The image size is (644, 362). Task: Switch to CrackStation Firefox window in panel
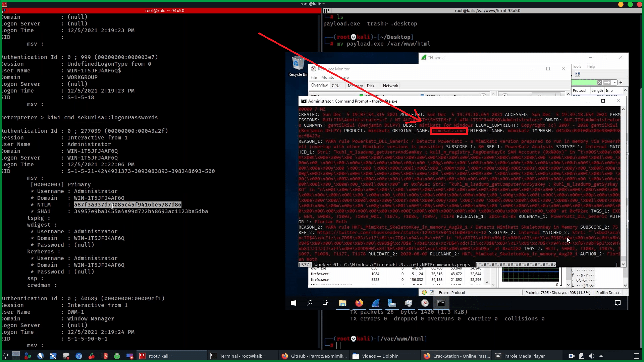[x=457, y=356]
